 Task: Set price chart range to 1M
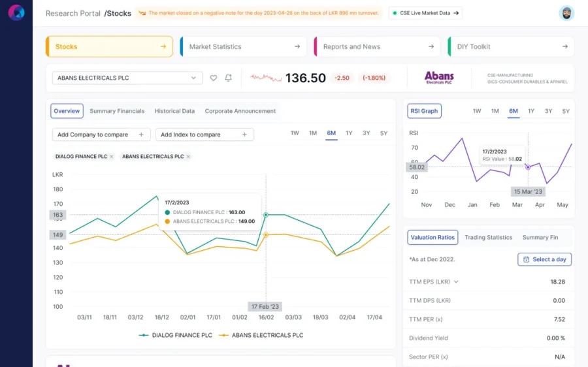point(313,133)
